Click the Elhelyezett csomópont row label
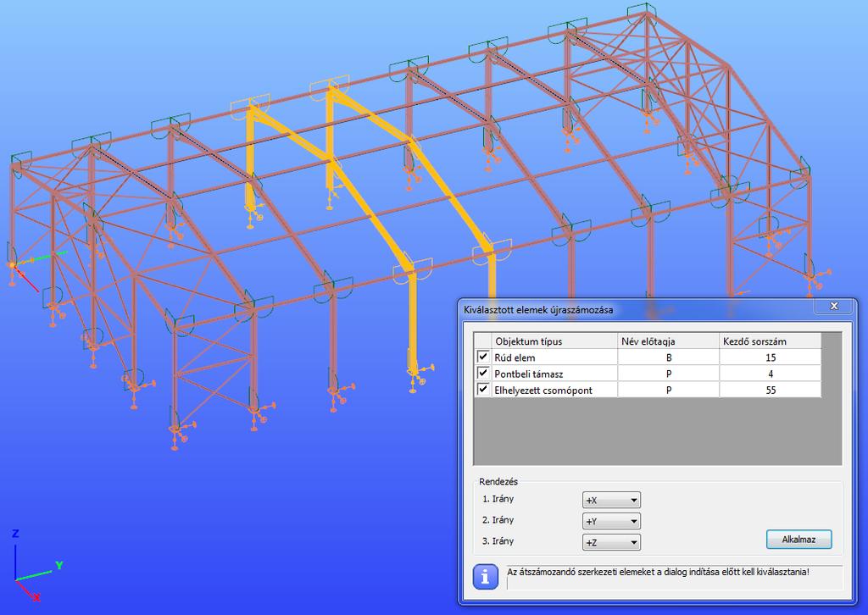The width and height of the screenshot is (868, 615). (x=543, y=390)
